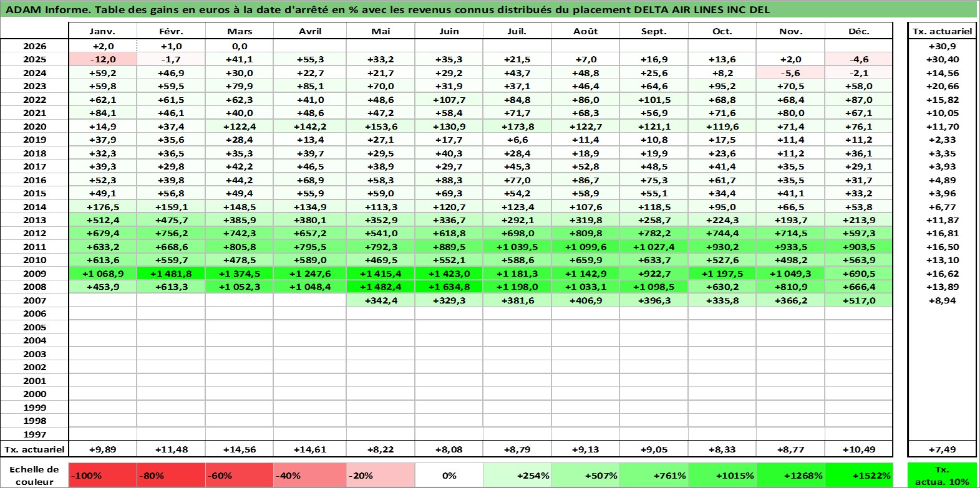The width and height of the screenshot is (980, 488).
Task: Select the 'Sept.' column header
Action: 654,31
